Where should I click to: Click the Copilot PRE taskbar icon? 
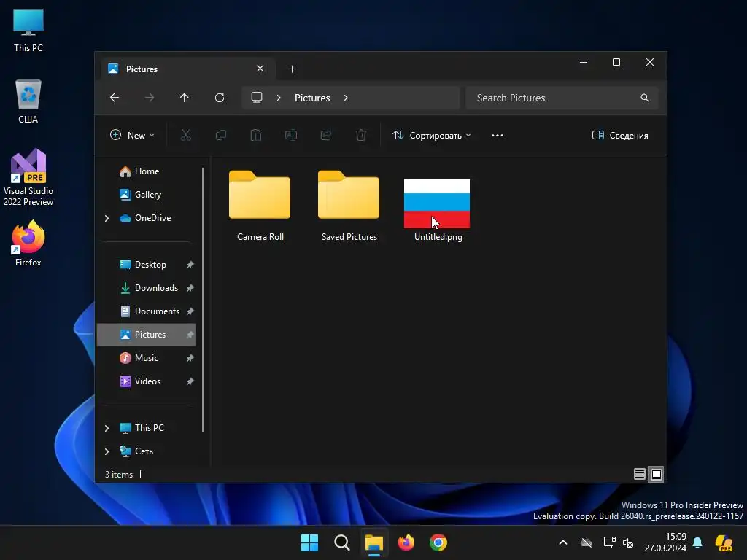724,542
